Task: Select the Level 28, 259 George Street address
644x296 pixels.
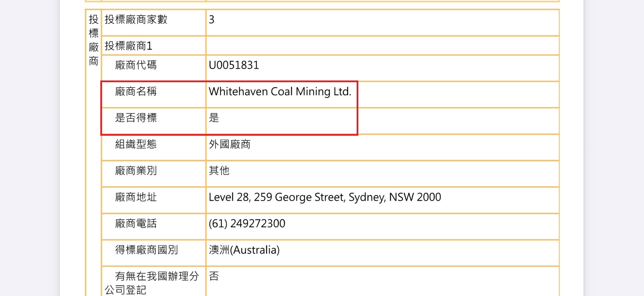Action: [x=325, y=197]
